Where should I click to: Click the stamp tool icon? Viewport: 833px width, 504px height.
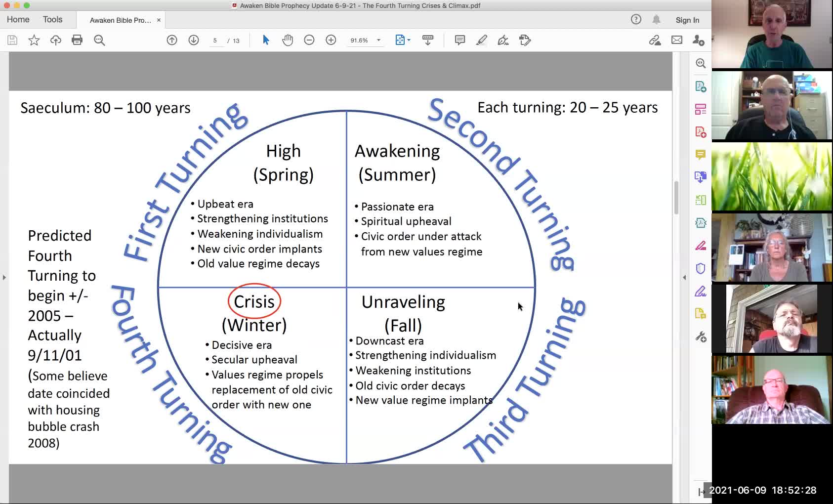coord(525,40)
